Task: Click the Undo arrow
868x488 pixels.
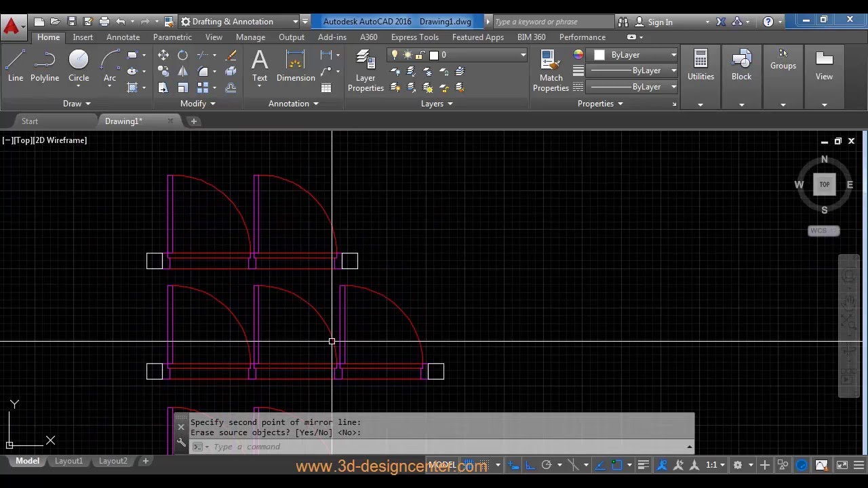Action: click(x=121, y=22)
